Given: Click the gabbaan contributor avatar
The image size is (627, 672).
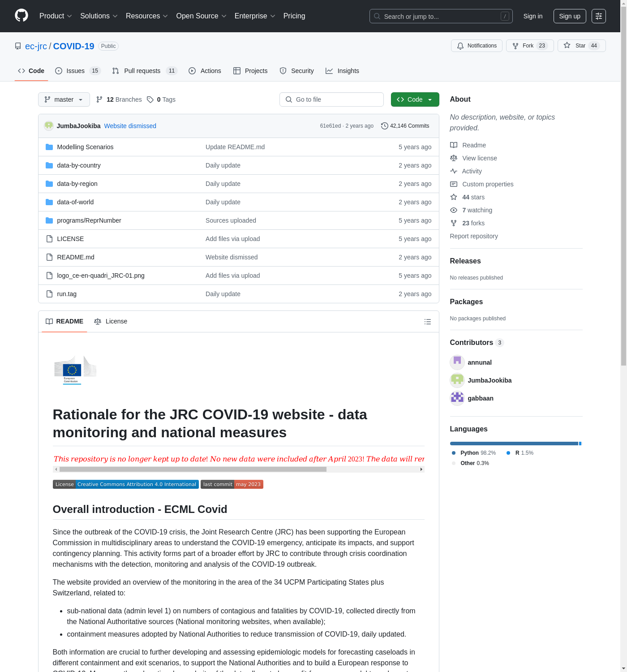Looking at the screenshot, I should tap(457, 398).
